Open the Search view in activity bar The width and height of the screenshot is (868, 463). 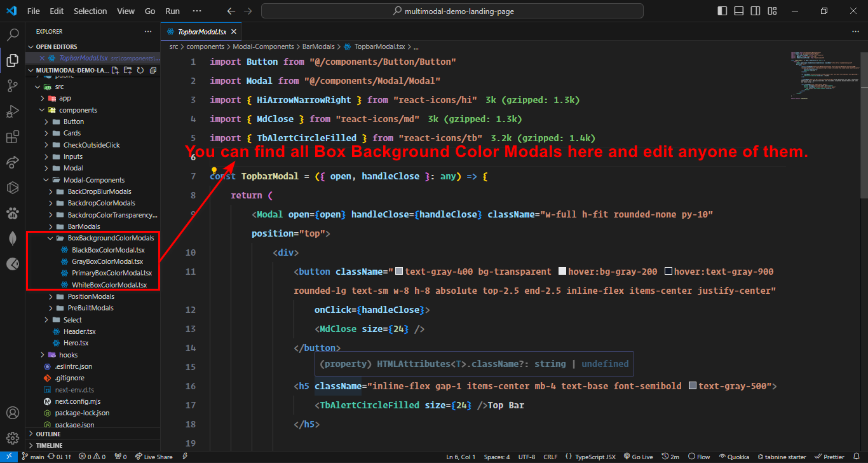point(12,34)
